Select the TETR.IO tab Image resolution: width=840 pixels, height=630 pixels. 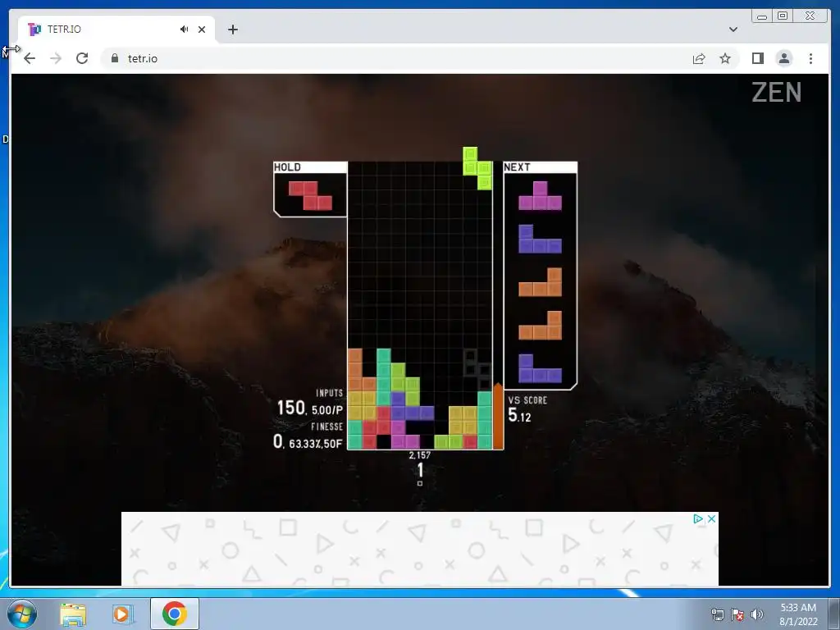pyautogui.click(x=116, y=30)
